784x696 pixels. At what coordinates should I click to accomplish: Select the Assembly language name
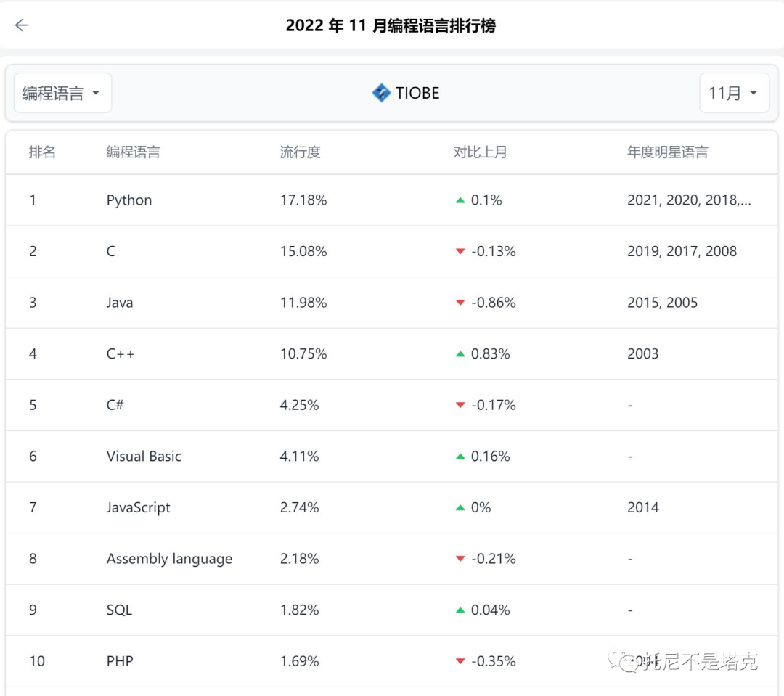[x=169, y=559]
